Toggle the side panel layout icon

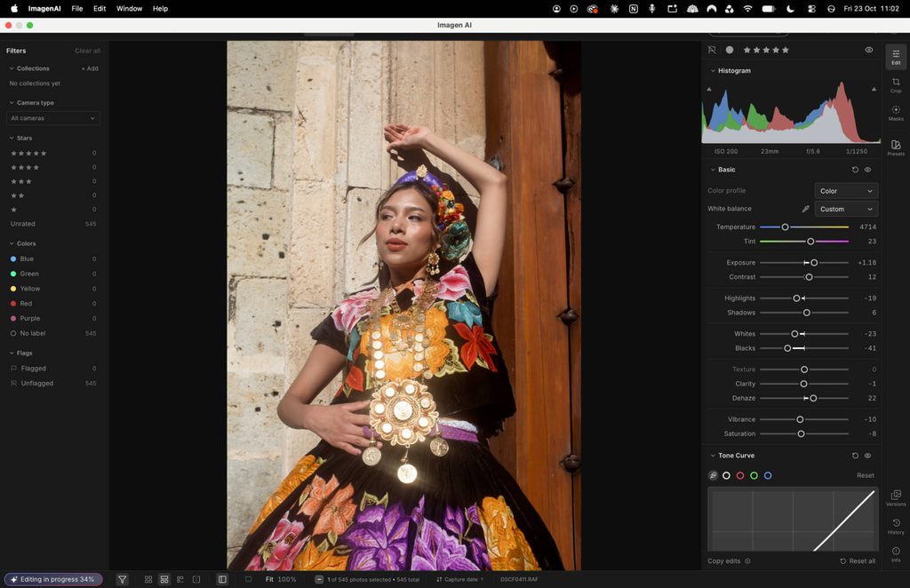[222, 579]
